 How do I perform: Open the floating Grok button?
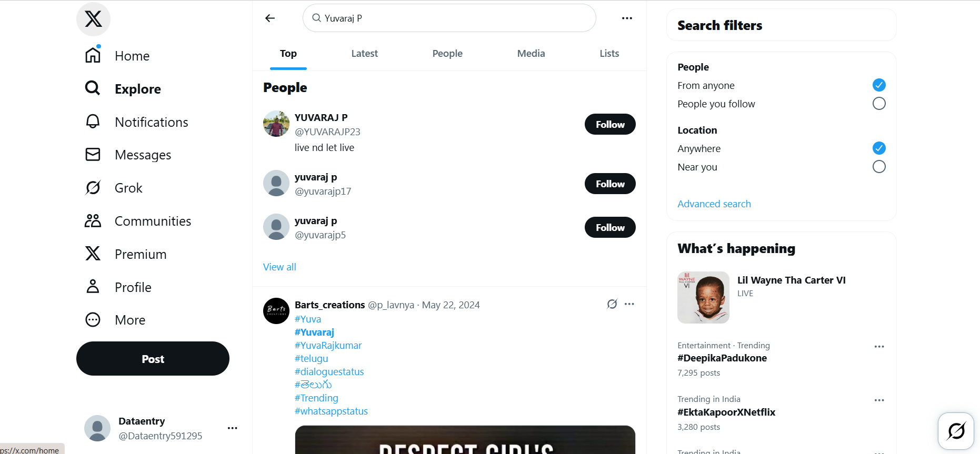(x=955, y=431)
